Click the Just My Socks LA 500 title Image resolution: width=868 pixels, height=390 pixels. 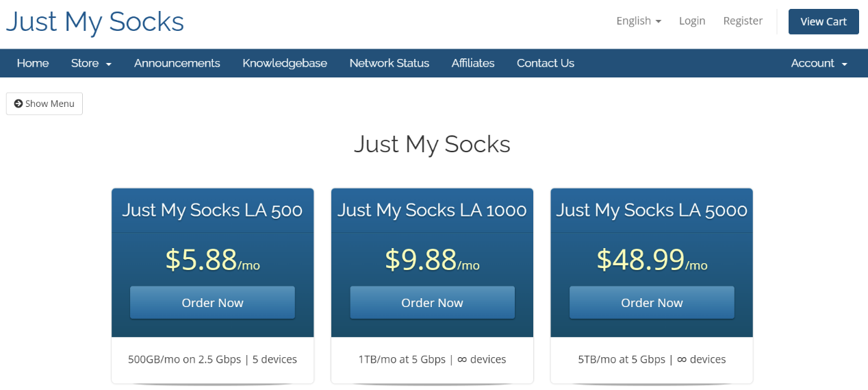pos(212,210)
